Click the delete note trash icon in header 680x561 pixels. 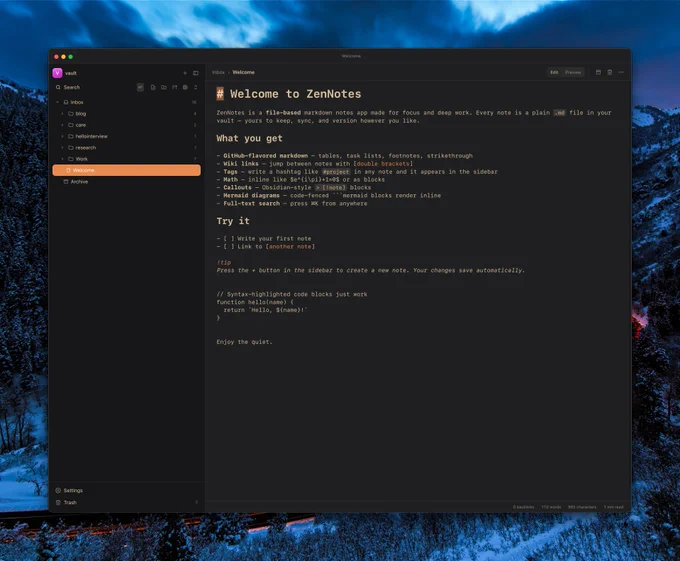pos(610,72)
